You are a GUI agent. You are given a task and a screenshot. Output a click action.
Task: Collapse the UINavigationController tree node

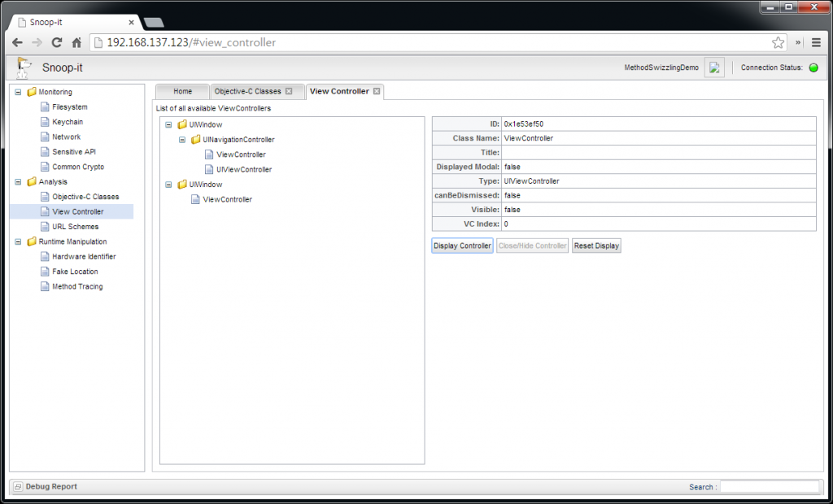point(183,140)
